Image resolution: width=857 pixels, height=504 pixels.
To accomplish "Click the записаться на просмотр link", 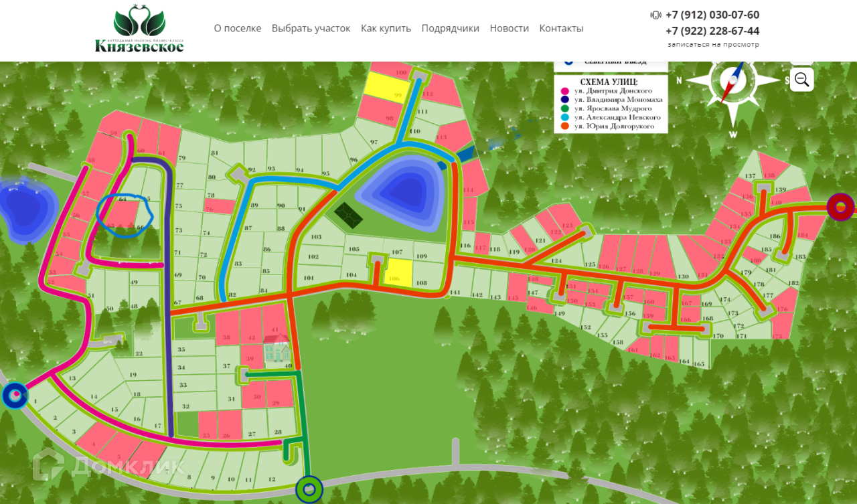I will coord(713,44).
